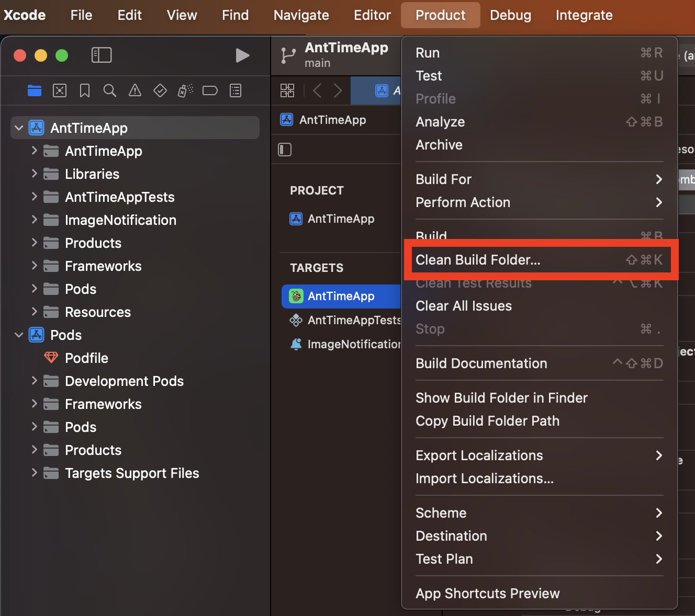Open the Bookmark navigator icon
This screenshot has height=616, width=695.
(x=85, y=91)
